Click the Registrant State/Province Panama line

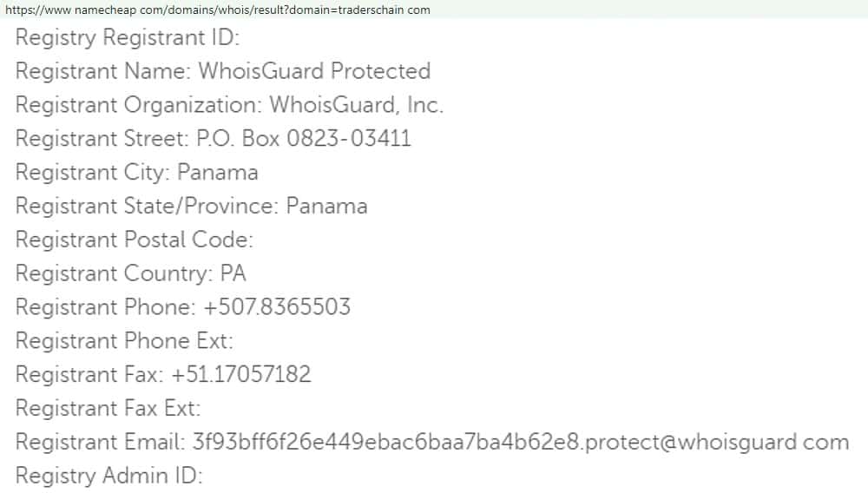[x=191, y=207]
